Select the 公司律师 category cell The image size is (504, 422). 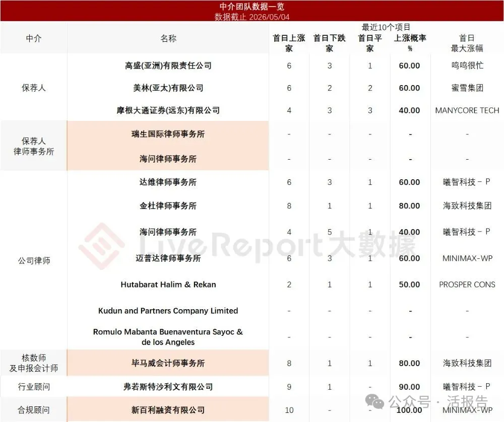click(x=34, y=260)
